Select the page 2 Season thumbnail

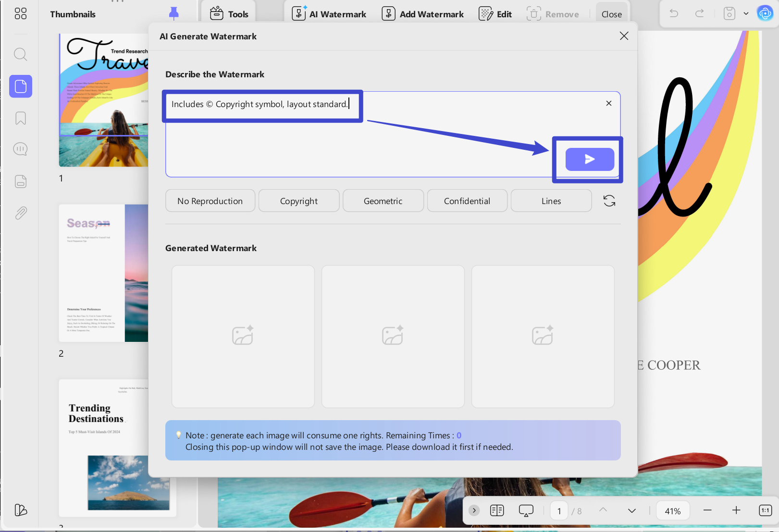(103, 273)
